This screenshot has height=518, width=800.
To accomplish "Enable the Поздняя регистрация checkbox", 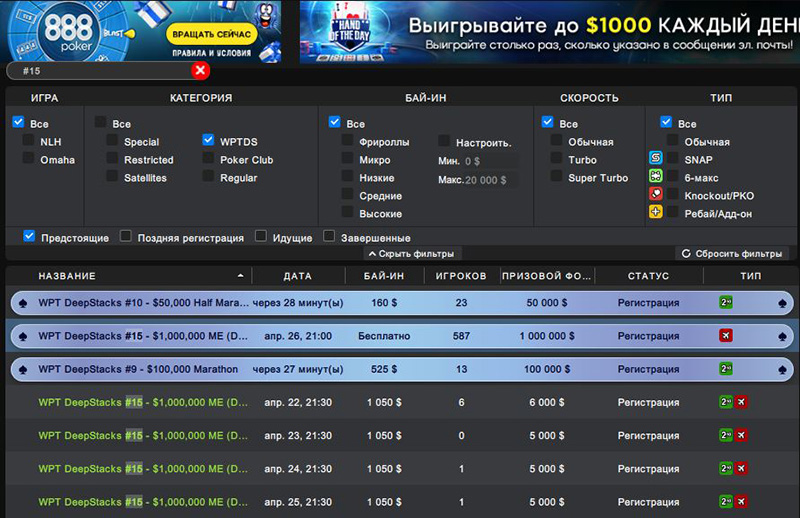I will (x=126, y=236).
